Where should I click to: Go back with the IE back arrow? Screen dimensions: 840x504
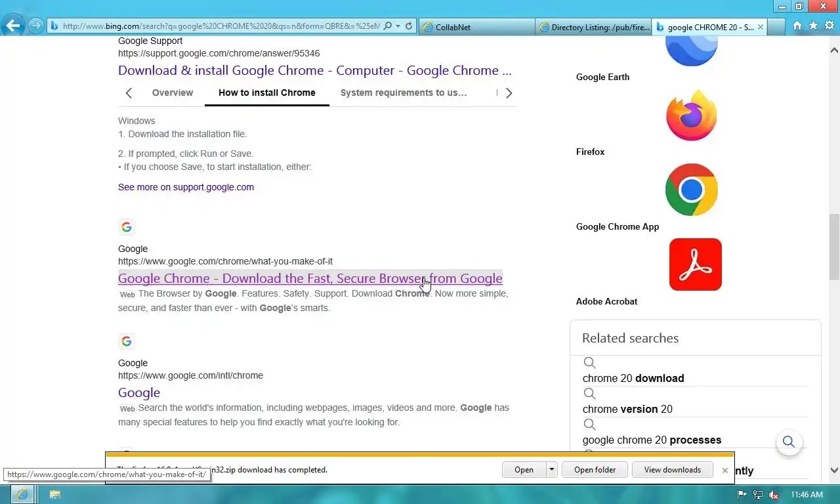(13, 26)
